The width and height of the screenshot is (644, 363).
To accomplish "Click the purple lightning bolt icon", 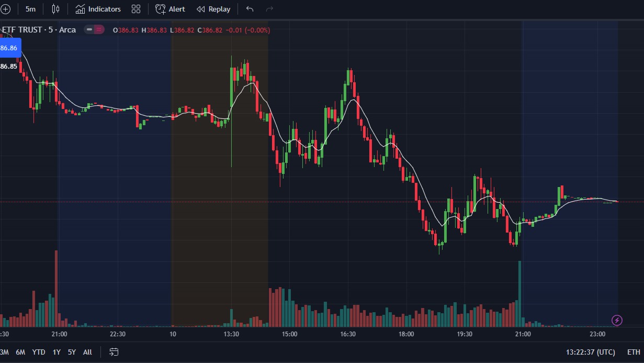I will [617, 320].
